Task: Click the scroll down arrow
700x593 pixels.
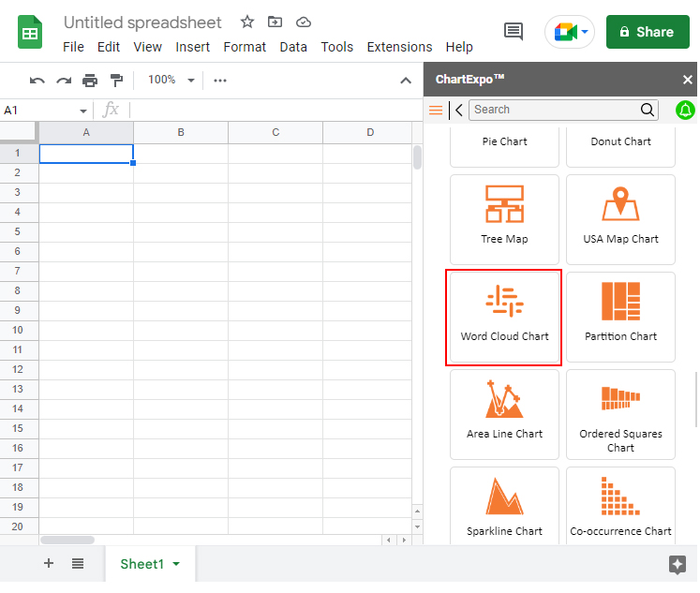Action: pyautogui.click(x=417, y=527)
